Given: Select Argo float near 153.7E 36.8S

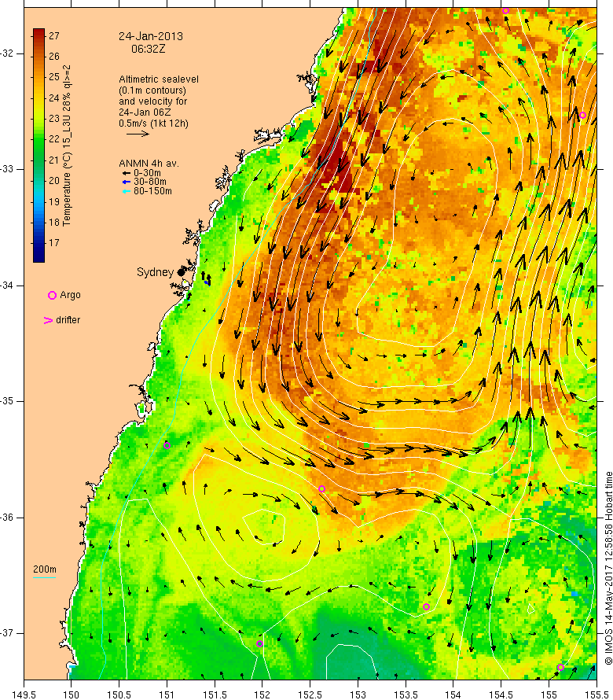Looking at the screenshot, I should [426, 606].
